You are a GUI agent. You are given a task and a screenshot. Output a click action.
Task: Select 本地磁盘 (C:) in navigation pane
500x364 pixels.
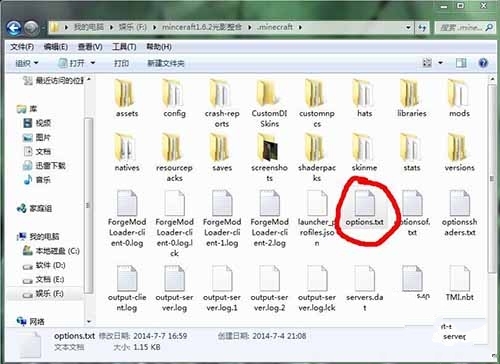coord(52,251)
